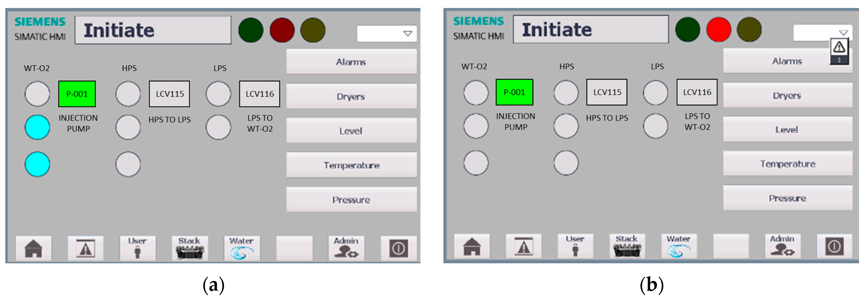Click the power/stop runtime icon in panel (a)
The image size is (868, 301).
coord(399,248)
